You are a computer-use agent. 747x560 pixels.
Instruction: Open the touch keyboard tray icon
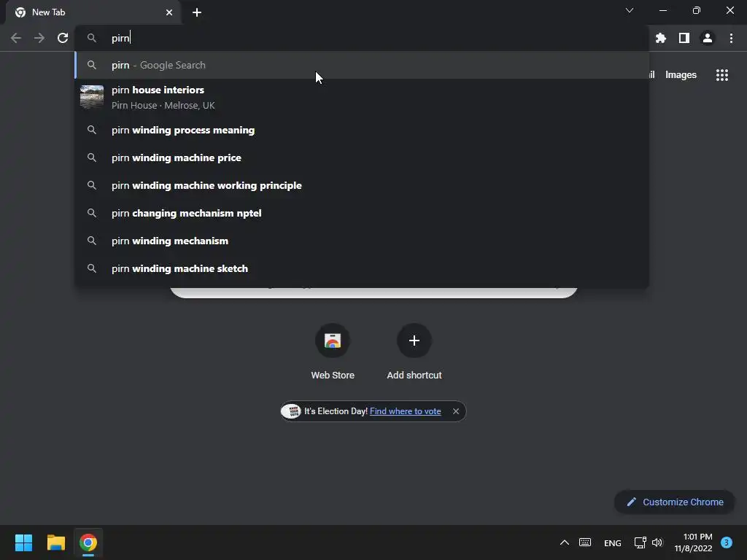[585, 542]
